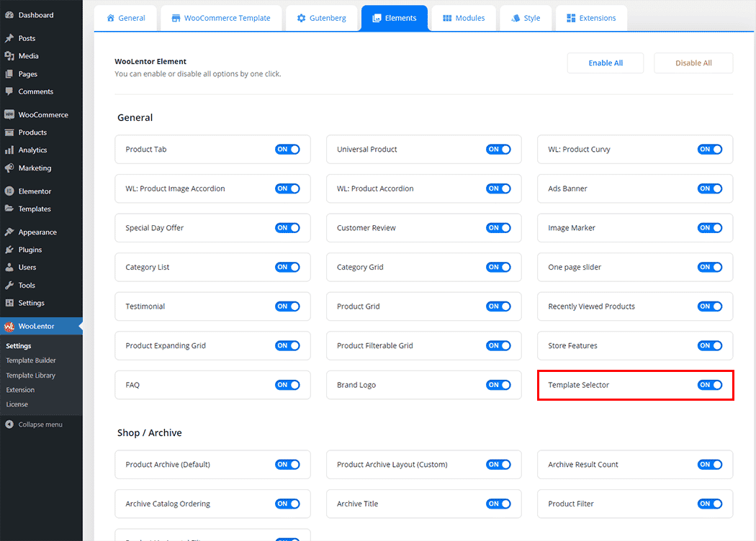
Task: Click the Appearance brush icon
Action: click(9, 232)
